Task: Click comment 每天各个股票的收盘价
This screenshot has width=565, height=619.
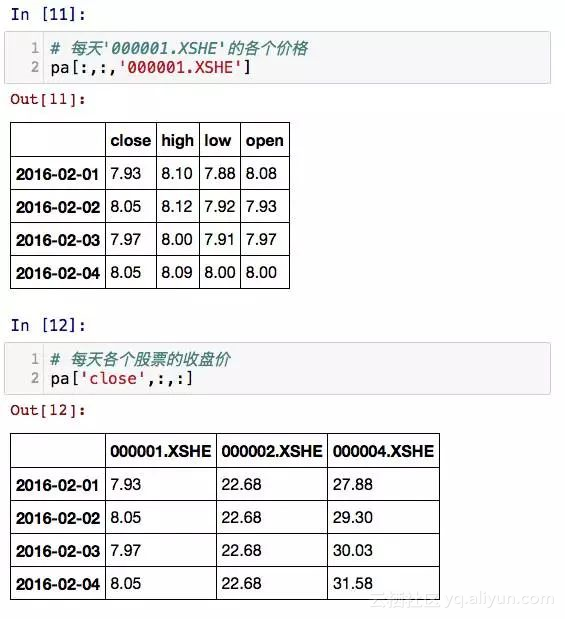Action: (x=140, y=359)
